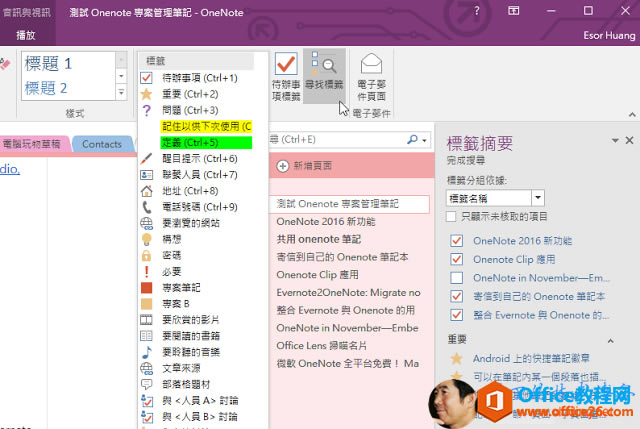Open page 測試 Onenote 專案管理筆記

click(349, 204)
